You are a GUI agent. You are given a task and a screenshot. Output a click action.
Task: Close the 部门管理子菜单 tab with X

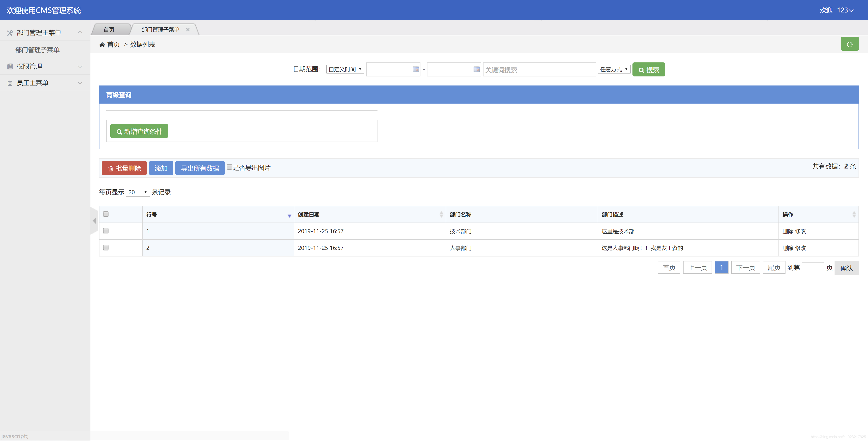188,30
